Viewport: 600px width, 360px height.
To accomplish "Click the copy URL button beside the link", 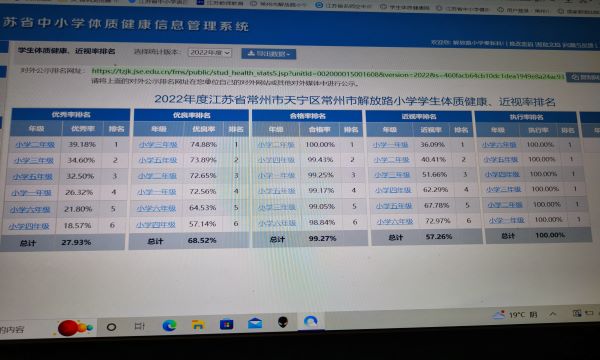I will coord(583,77).
